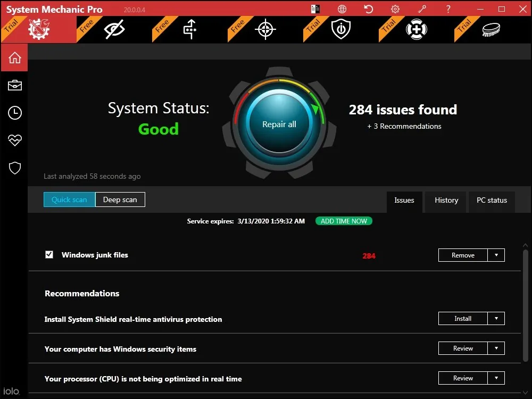The width and height of the screenshot is (532, 399).
Task: Click the '284 issues found' heading
Action: tap(403, 110)
